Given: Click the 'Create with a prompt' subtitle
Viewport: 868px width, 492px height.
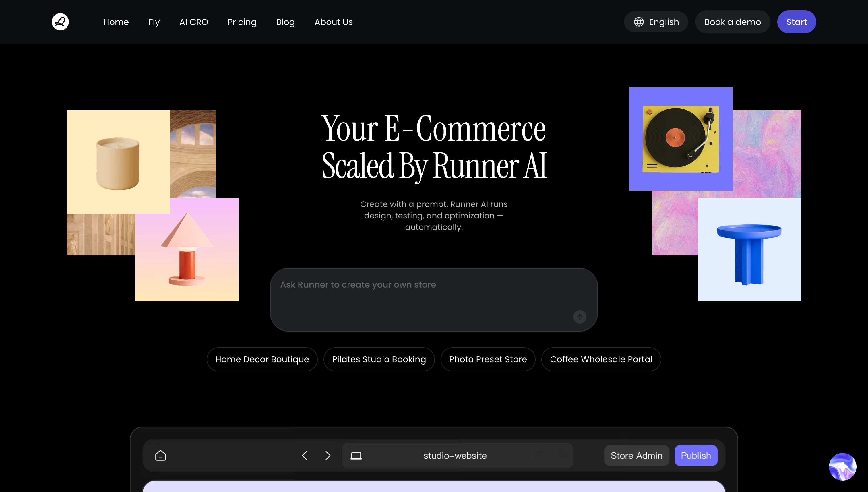Looking at the screenshot, I should point(434,216).
